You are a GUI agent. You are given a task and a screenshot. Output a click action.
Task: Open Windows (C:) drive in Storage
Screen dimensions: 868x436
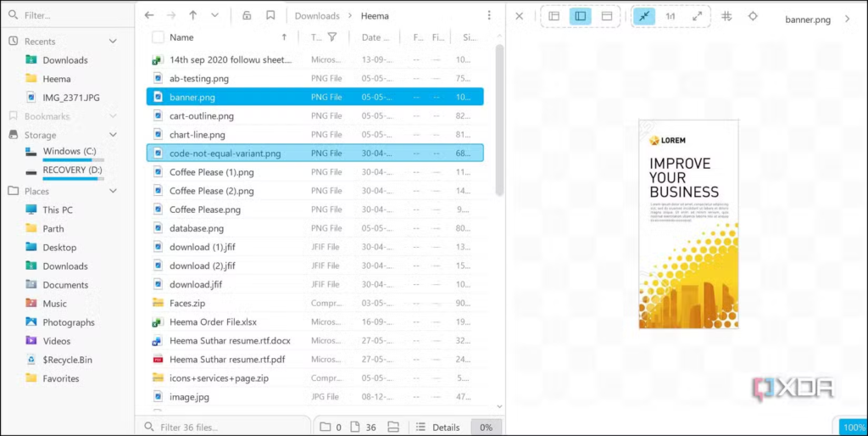[74, 151]
